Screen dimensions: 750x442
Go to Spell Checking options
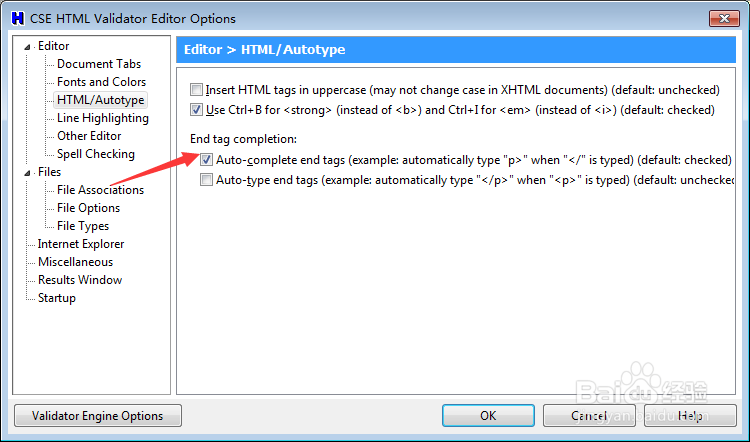(x=95, y=154)
